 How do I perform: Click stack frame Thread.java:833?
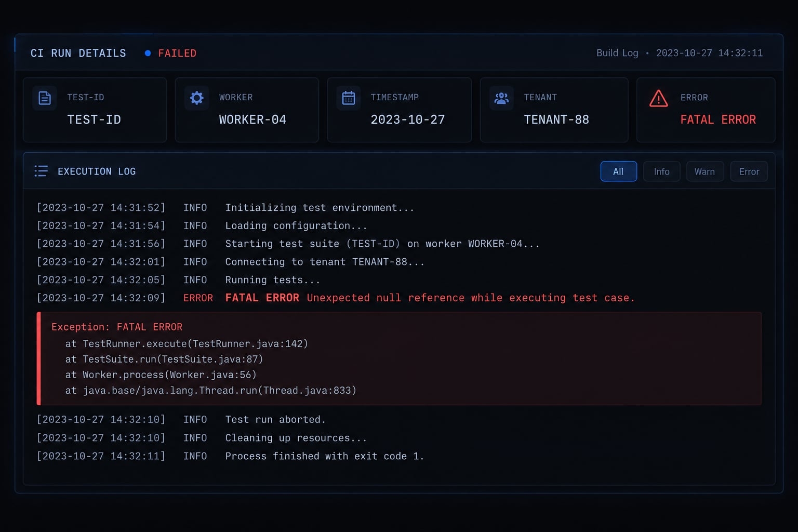[x=211, y=390]
